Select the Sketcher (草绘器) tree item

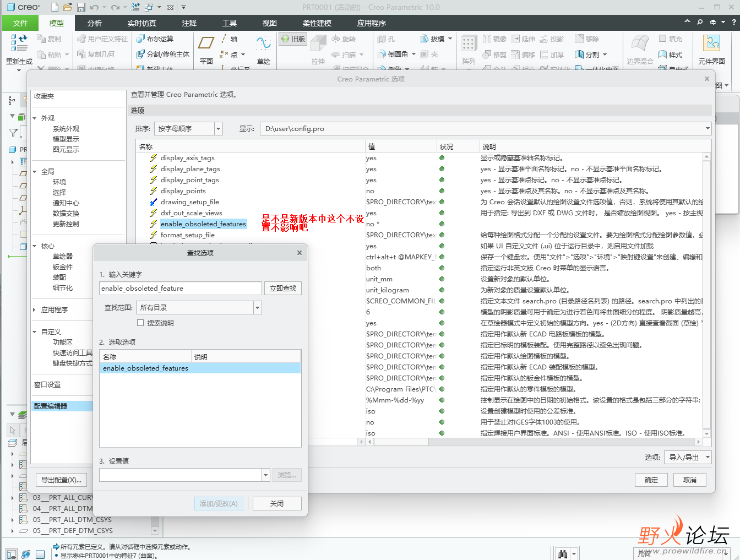[63, 257]
